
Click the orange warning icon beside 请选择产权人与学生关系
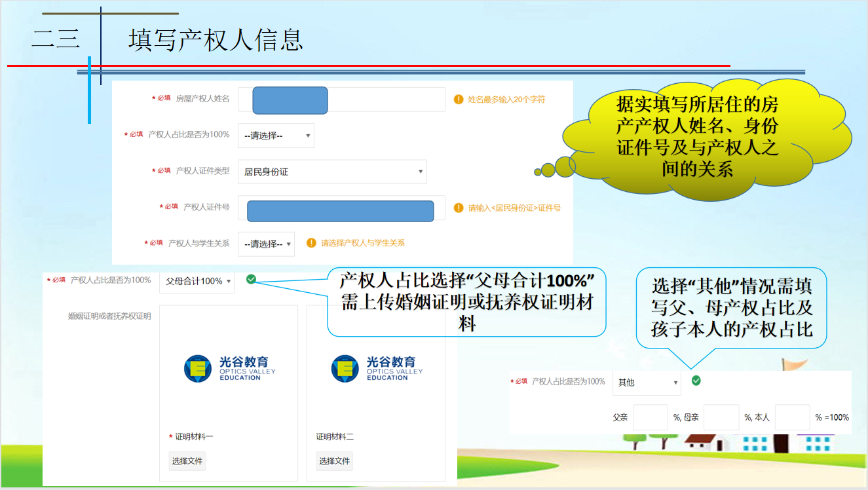click(x=311, y=243)
